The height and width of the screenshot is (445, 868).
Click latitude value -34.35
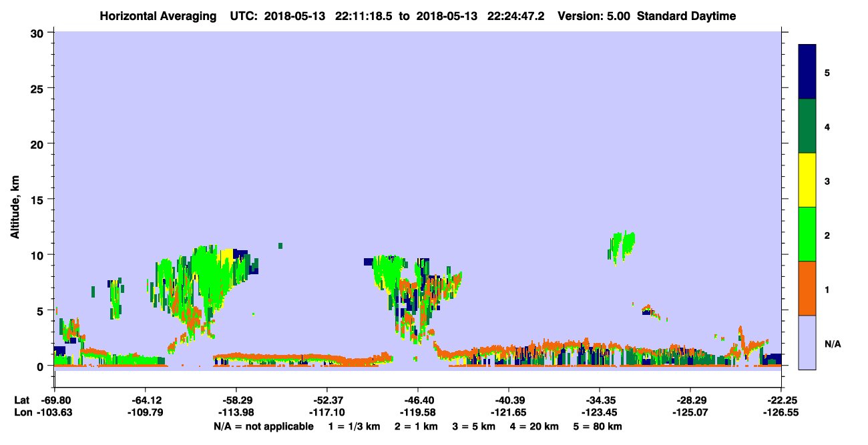600,400
